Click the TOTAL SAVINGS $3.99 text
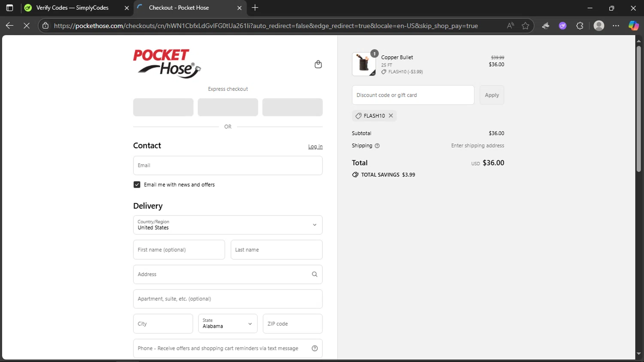Screen dimensions: 644x362 (388, 175)
